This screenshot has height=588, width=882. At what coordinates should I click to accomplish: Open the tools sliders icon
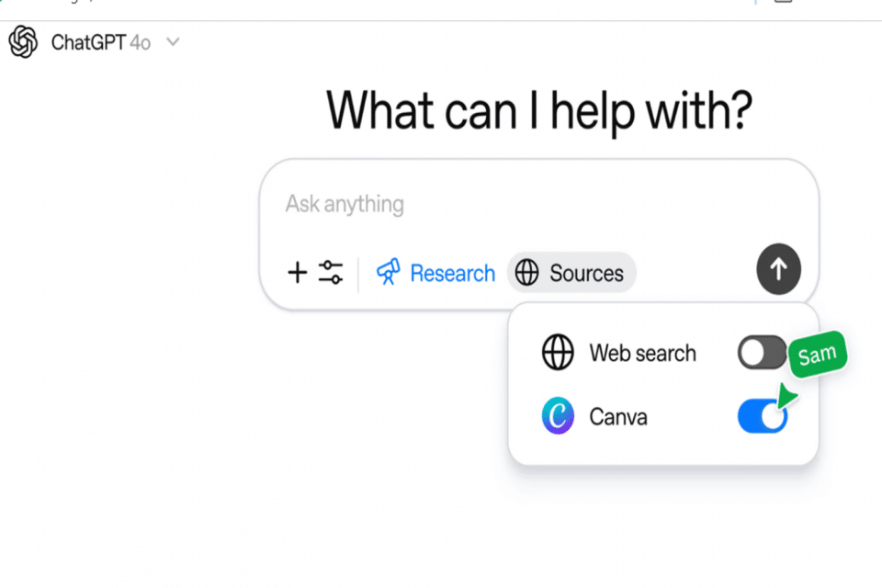[x=331, y=273]
